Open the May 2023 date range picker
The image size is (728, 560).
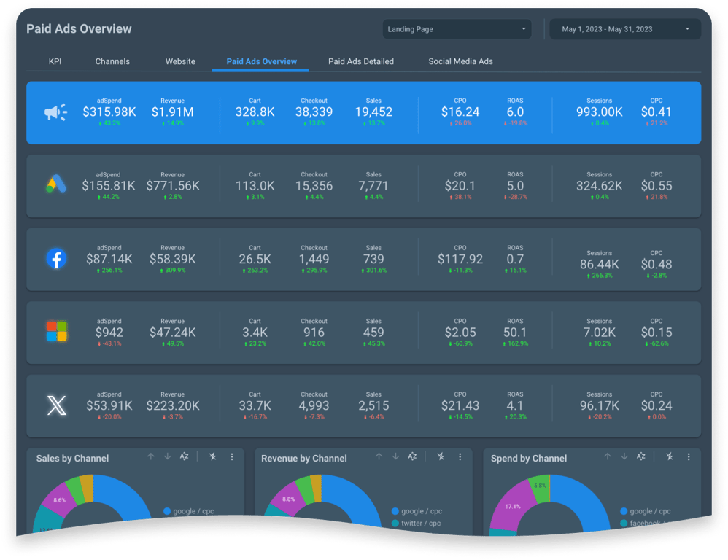625,28
